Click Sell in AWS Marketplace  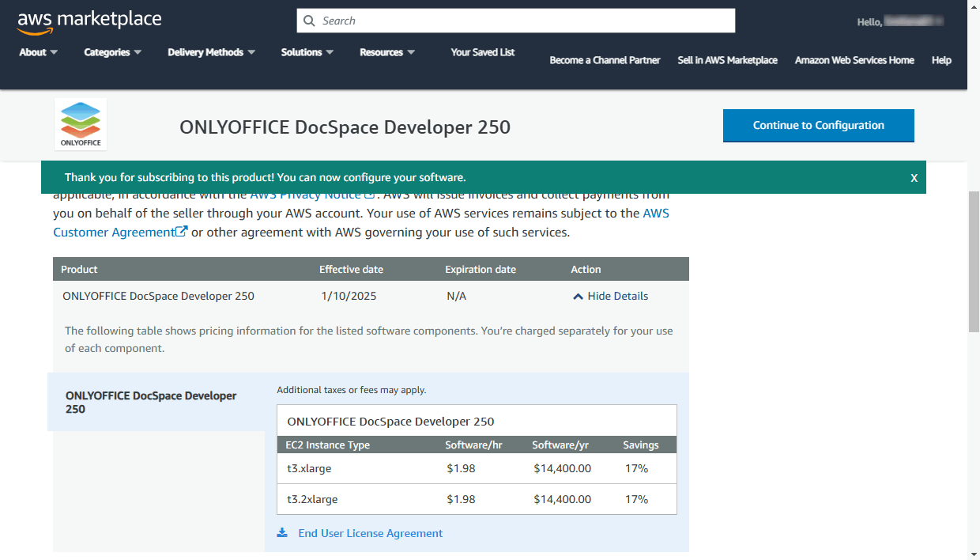tap(727, 60)
